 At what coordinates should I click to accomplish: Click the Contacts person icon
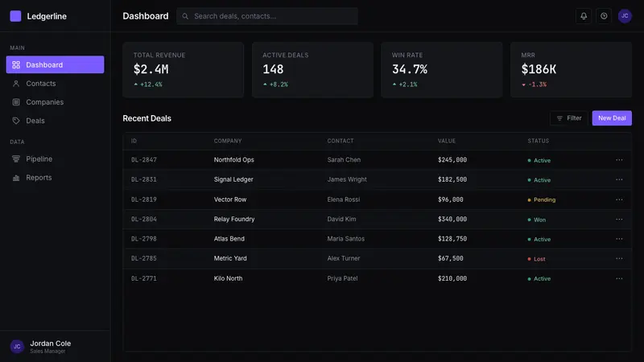click(x=16, y=84)
